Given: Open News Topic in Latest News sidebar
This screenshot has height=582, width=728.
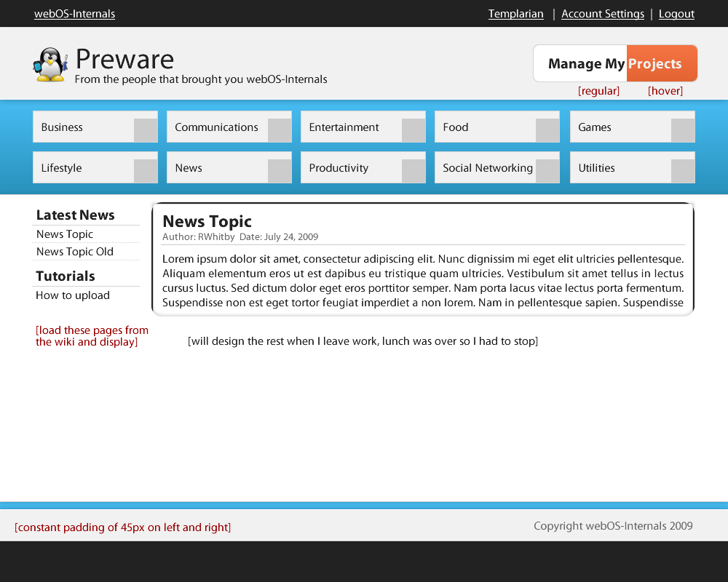Looking at the screenshot, I should pyautogui.click(x=65, y=234).
